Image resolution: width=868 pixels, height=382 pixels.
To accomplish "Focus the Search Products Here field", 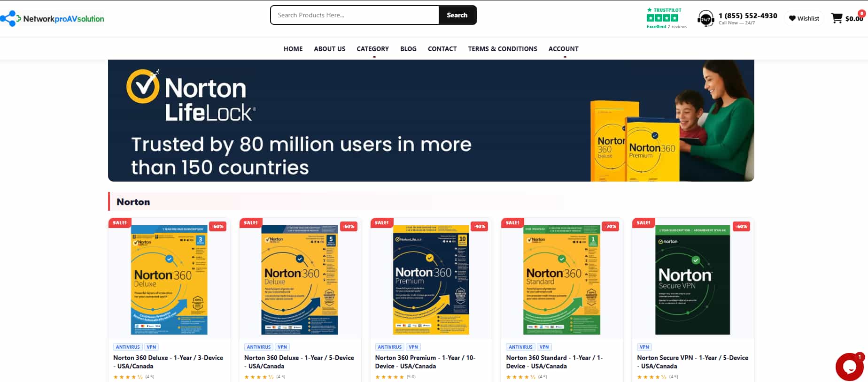I will coord(355,15).
